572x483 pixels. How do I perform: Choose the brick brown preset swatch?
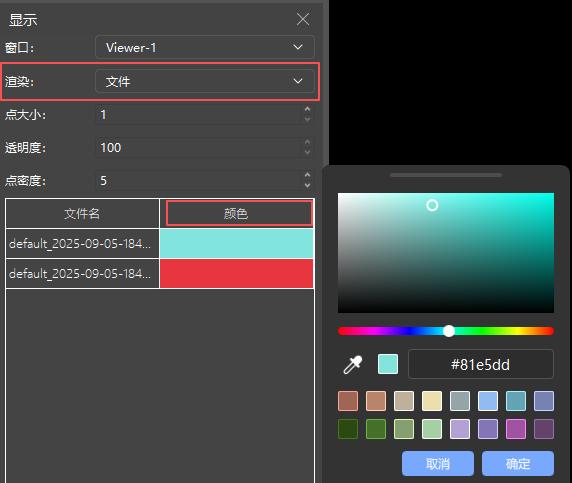pyautogui.click(x=348, y=401)
